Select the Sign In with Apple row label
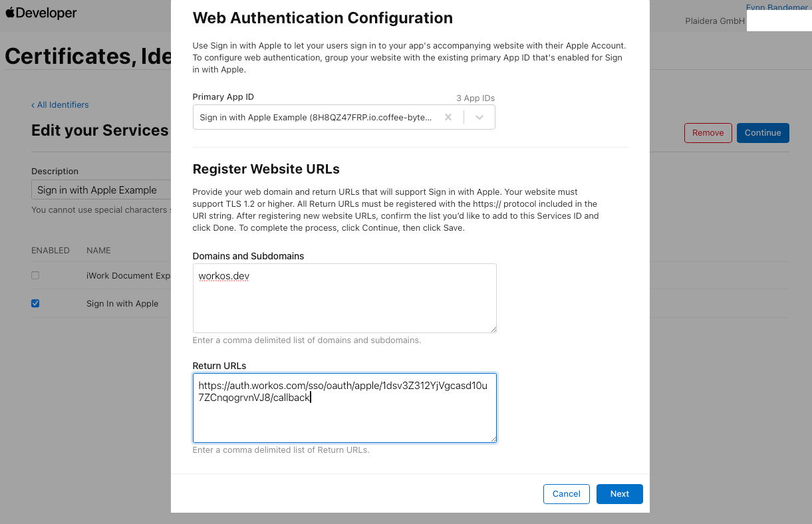This screenshot has width=812, height=524. [122, 304]
